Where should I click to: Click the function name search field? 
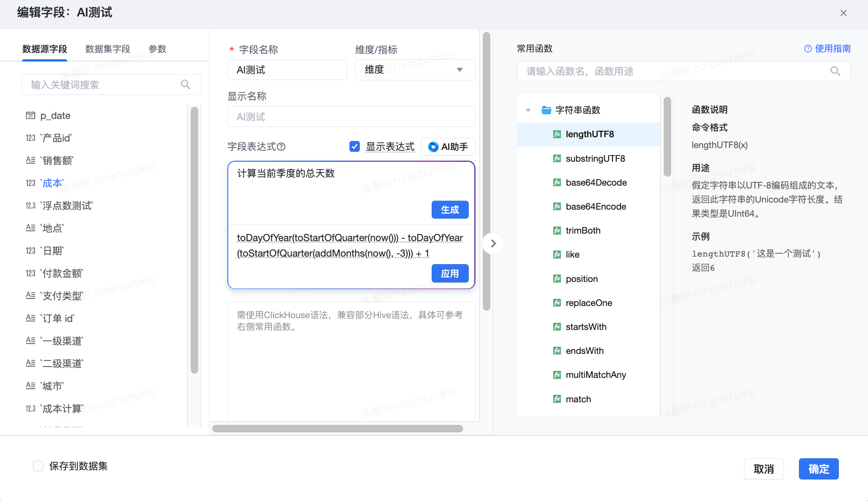(683, 71)
